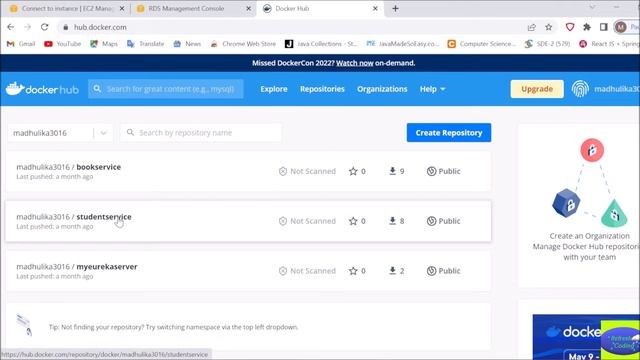Open the Maps bookmark
The image size is (640, 360).
104,44
